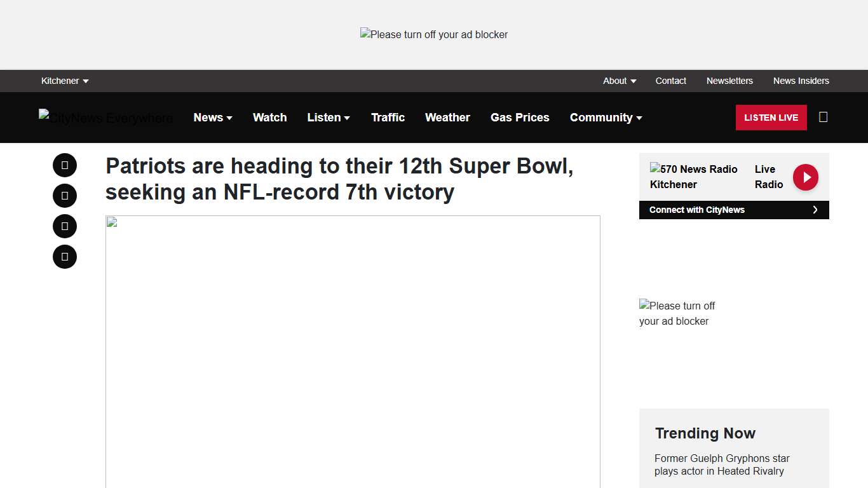Expand the Listen navigation menu
Image resolution: width=868 pixels, height=488 pixels.
(x=329, y=118)
